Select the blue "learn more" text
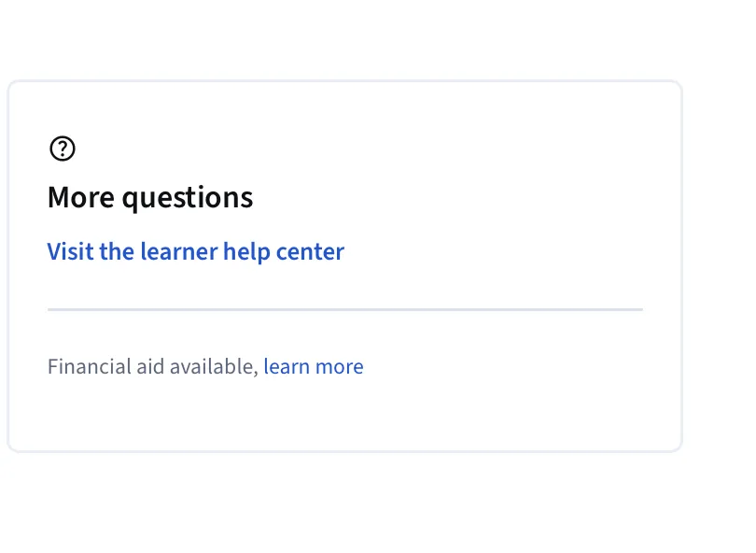The image size is (756, 553). tap(314, 366)
